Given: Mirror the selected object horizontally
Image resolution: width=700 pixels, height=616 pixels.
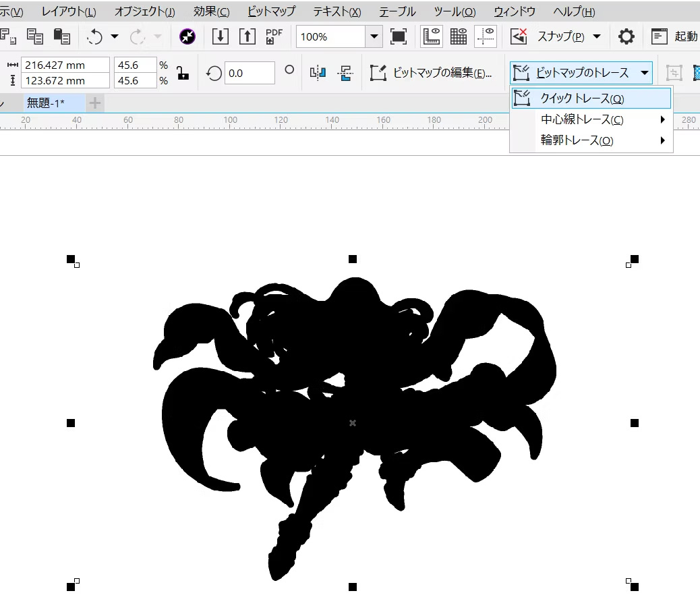Looking at the screenshot, I should coord(317,73).
